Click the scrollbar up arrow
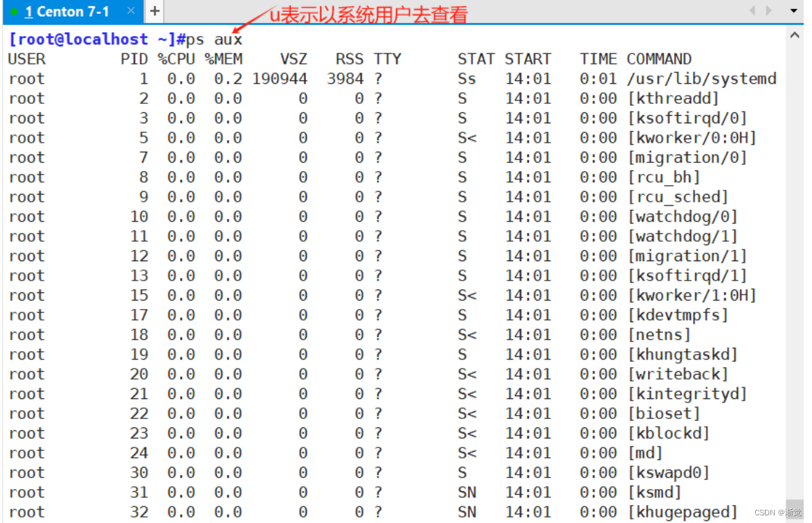Image resolution: width=812 pixels, height=523 pixels. point(795,33)
